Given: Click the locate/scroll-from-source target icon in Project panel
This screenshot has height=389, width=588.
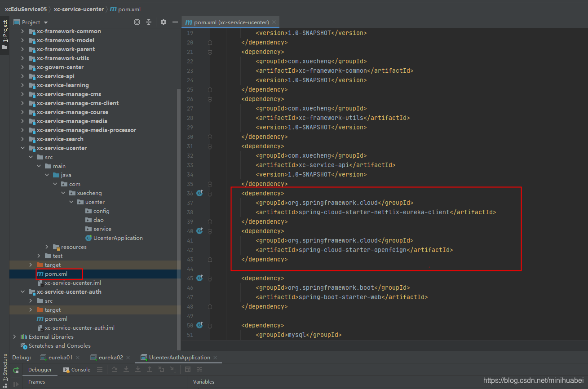Looking at the screenshot, I should coord(137,22).
